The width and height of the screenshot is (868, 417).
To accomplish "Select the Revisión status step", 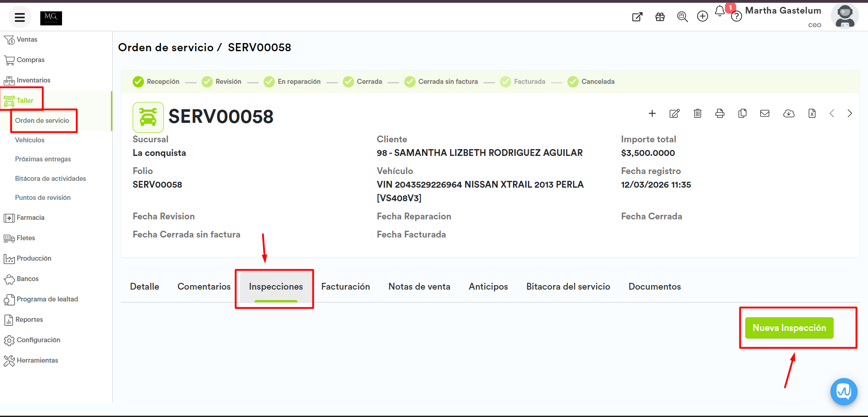I will [x=221, y=82].
